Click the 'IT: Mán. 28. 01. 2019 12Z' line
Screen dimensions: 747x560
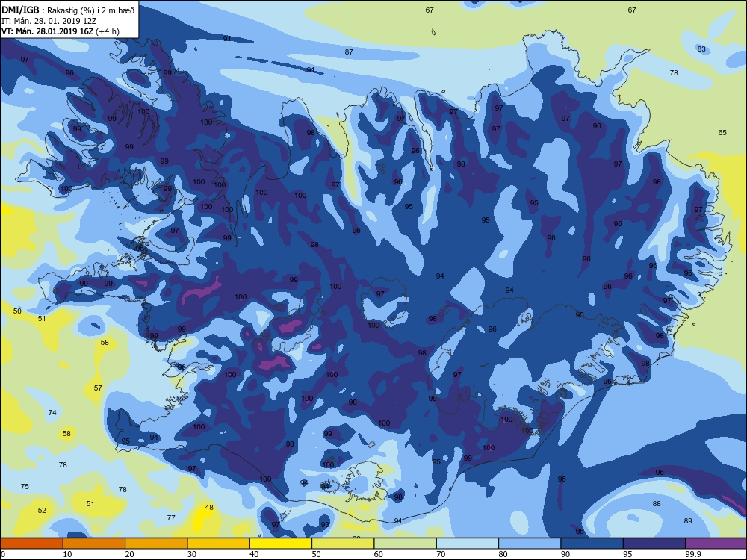point(49,21)
